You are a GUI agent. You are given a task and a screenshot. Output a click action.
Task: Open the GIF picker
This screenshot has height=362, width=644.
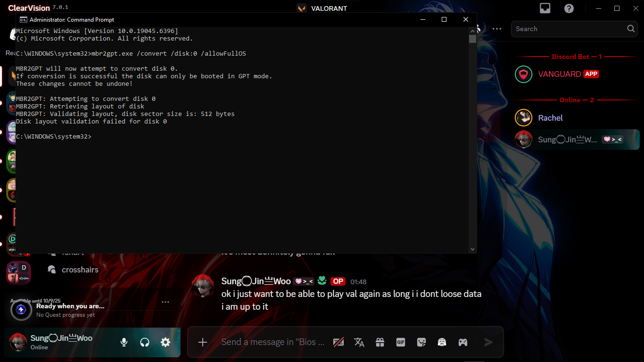click(401, 342)
